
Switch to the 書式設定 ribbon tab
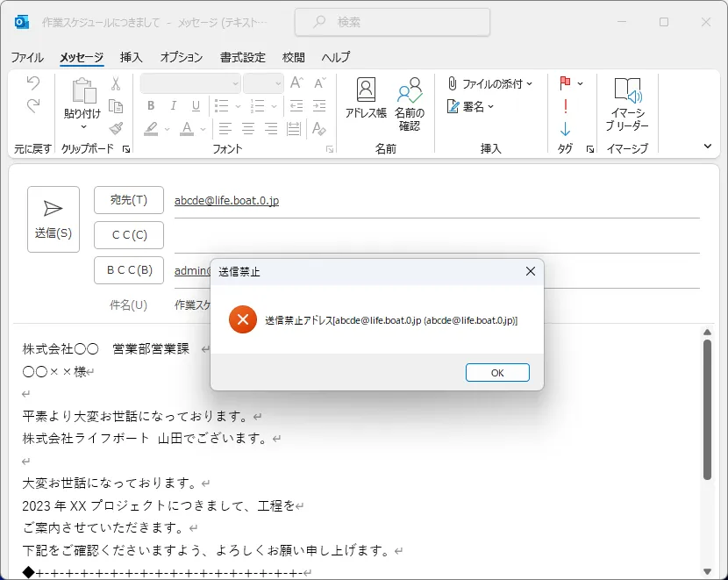click(242, 57)
